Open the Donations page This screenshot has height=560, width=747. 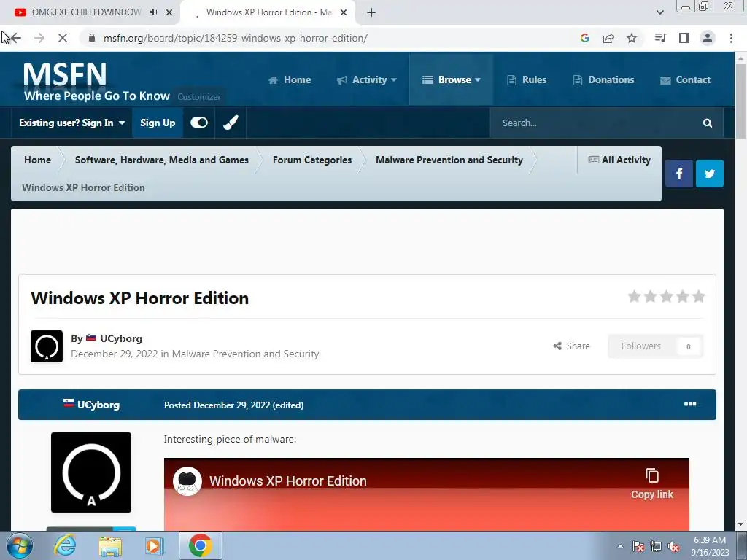point(603,79)
